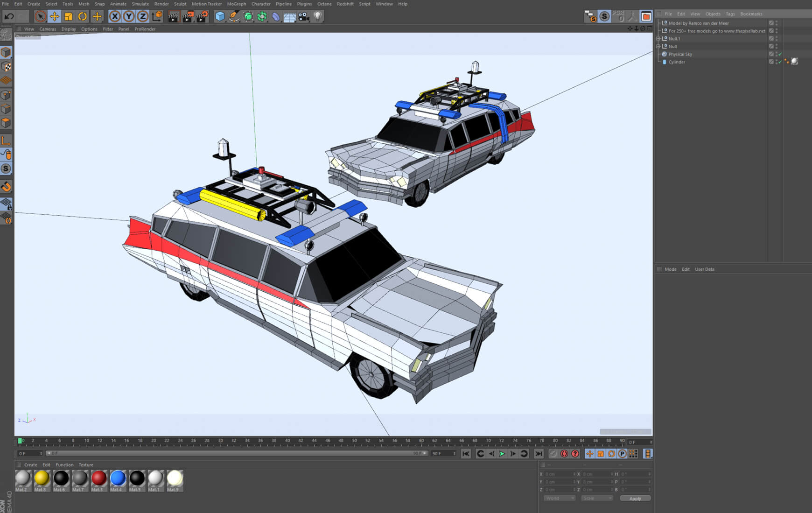
Task: Toggle Z axis lock
Action: 143,17
